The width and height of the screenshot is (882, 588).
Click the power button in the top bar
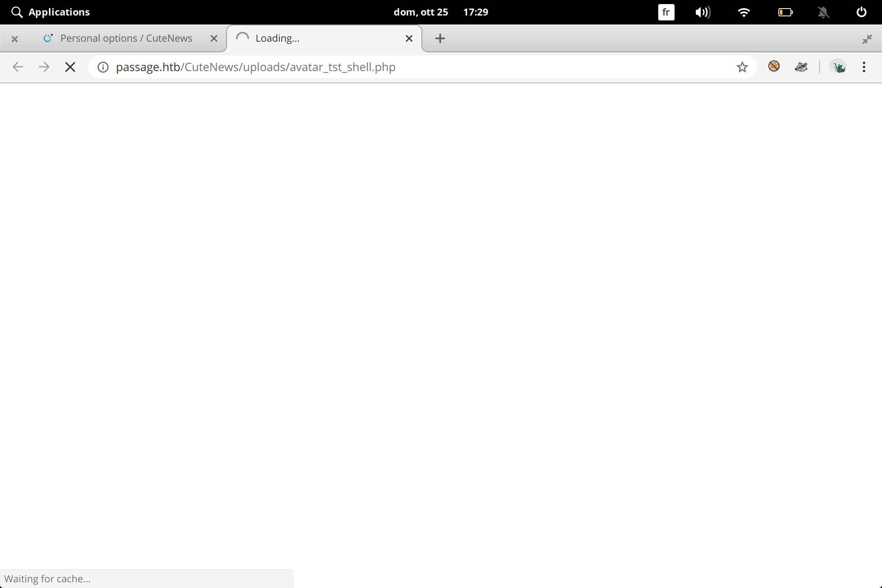[x=861, y=12]
